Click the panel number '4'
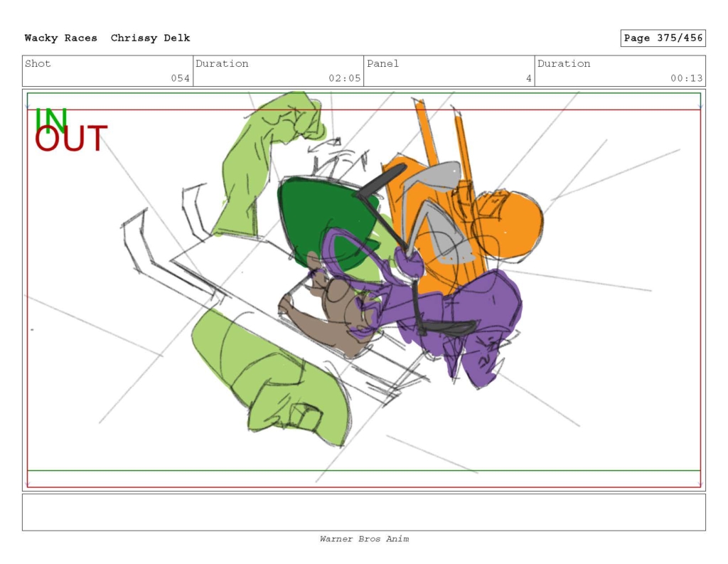This screenshot has height=564, width=728. click(x=528, y=78)
